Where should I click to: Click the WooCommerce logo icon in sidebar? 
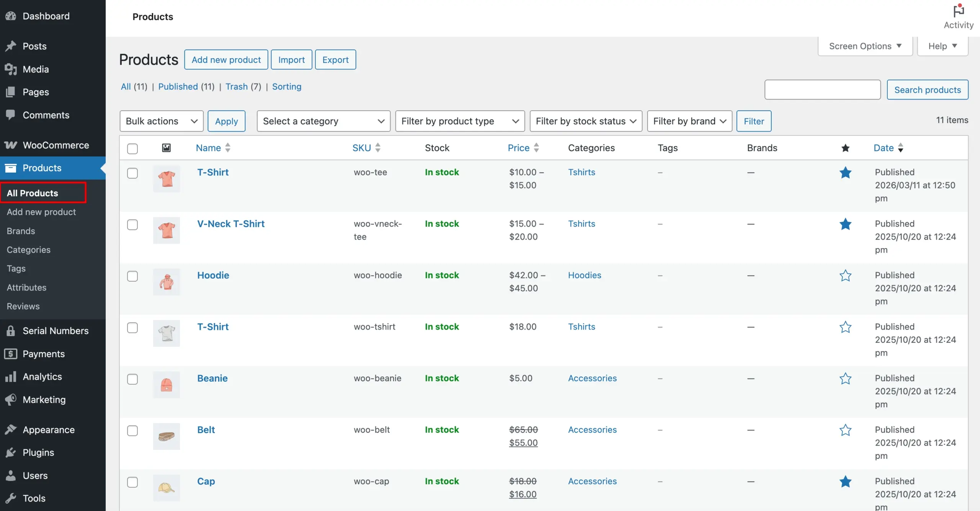pyautogui.click(x=11, y=145)
